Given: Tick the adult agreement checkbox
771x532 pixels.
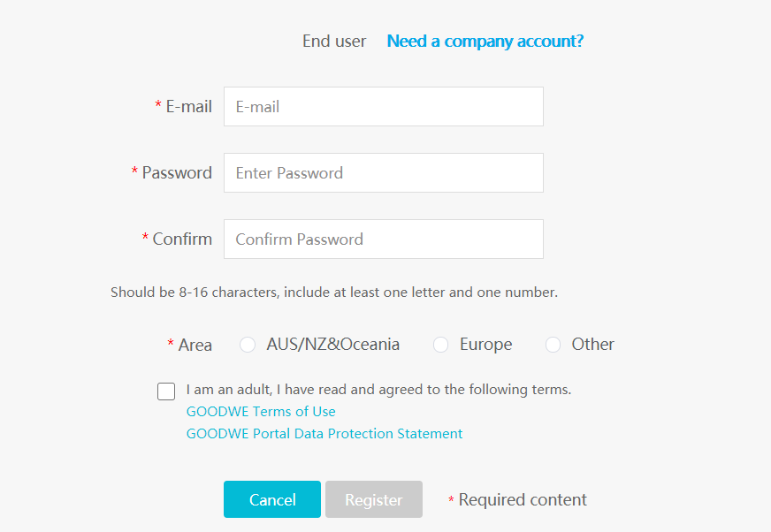Looking at the screenshot, I should click(166, 391).
